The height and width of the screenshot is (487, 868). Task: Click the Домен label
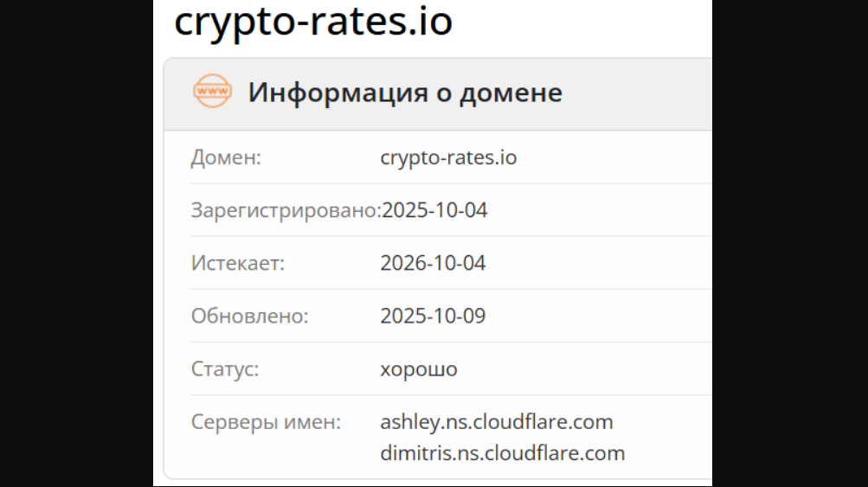(x=226, y=158)
